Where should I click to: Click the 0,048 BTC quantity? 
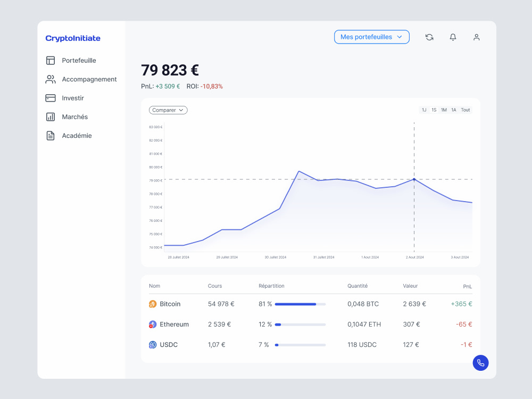tap(363, 304)
